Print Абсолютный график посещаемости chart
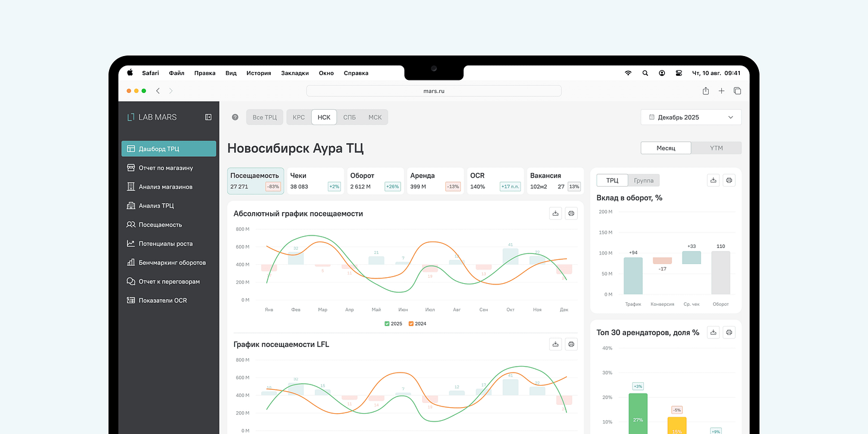Viewport: 868px width, 434px height. pyautogui.click(x=571, y=213)
